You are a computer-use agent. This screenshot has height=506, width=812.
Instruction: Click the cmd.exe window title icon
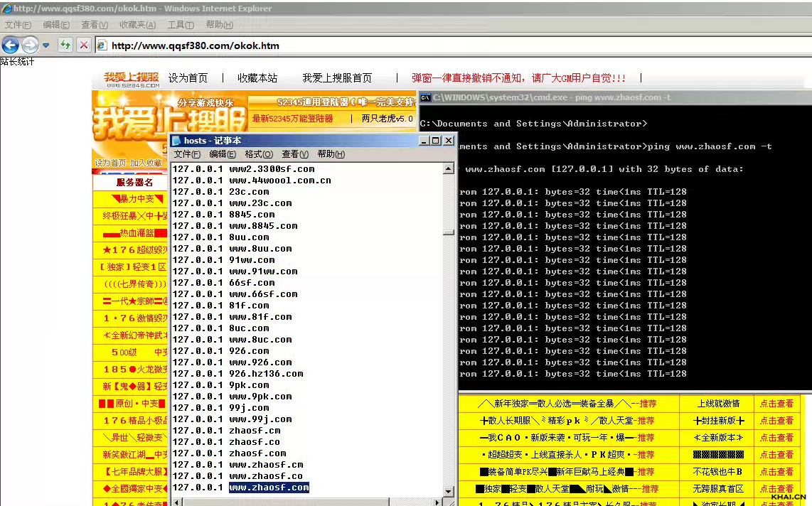425,97
